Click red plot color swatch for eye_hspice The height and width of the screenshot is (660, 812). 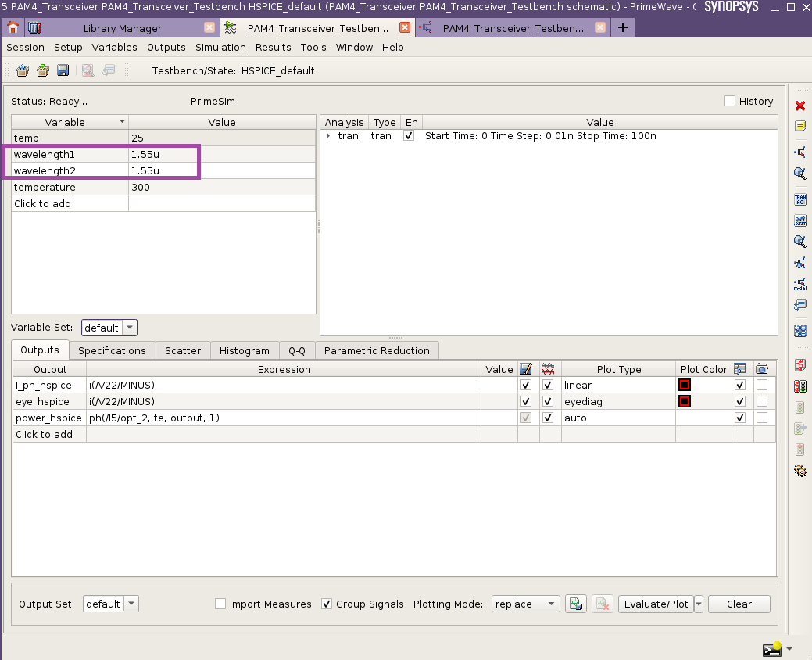click(685, 401)
